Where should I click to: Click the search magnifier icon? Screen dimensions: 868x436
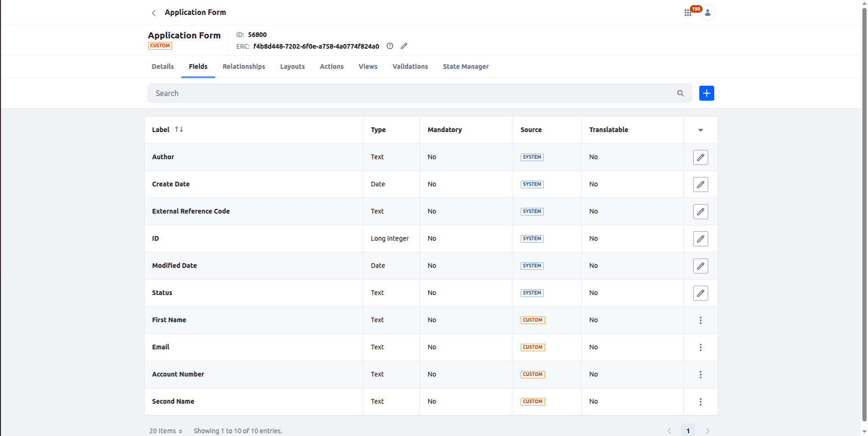[681, 93]
